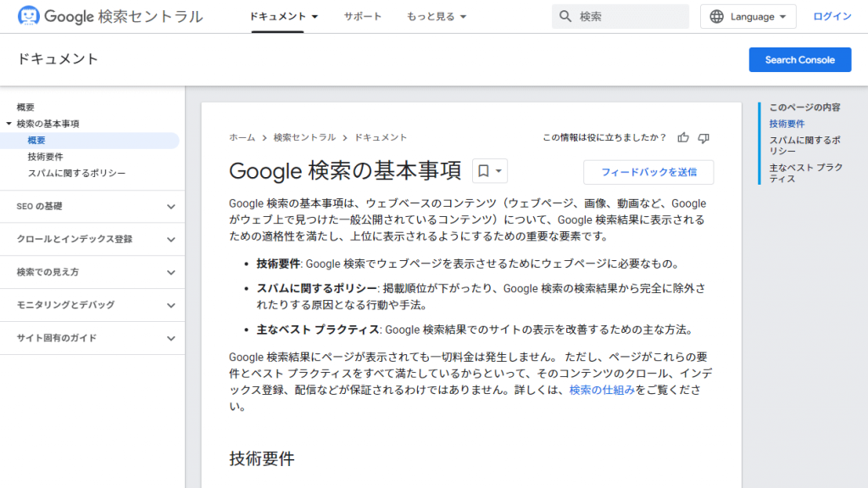
Task: Open スパムに関するポリシー in sidebar
Action: [x=76, y=173]
